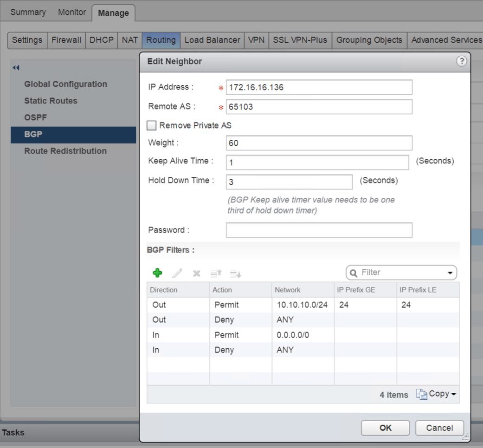Open help for Edit Neighbor dialog
Viewport: 483px width, 448px height.
tap(462, 61)
